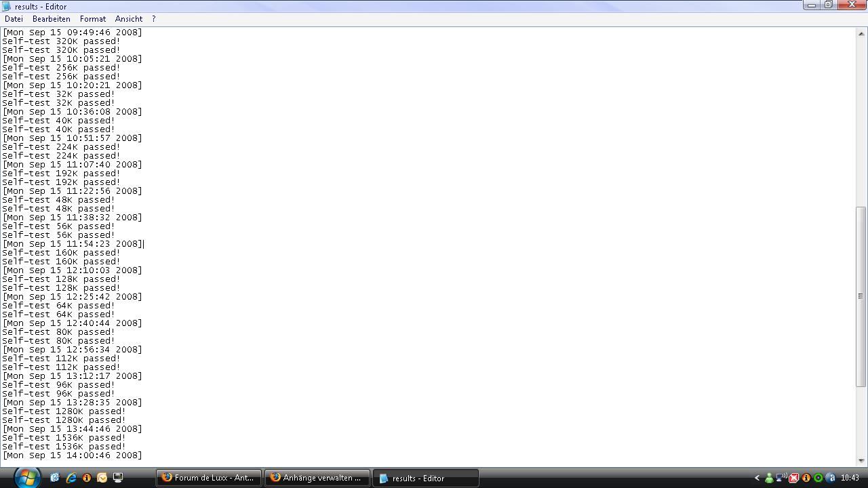
Task: Click green circle tray icon
Action: tap(818, 478)
